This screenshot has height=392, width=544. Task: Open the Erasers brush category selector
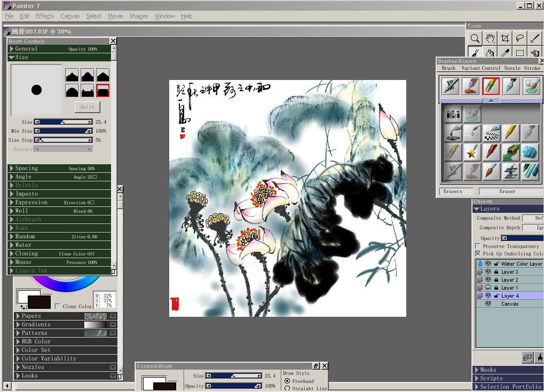tap(456, 191)
